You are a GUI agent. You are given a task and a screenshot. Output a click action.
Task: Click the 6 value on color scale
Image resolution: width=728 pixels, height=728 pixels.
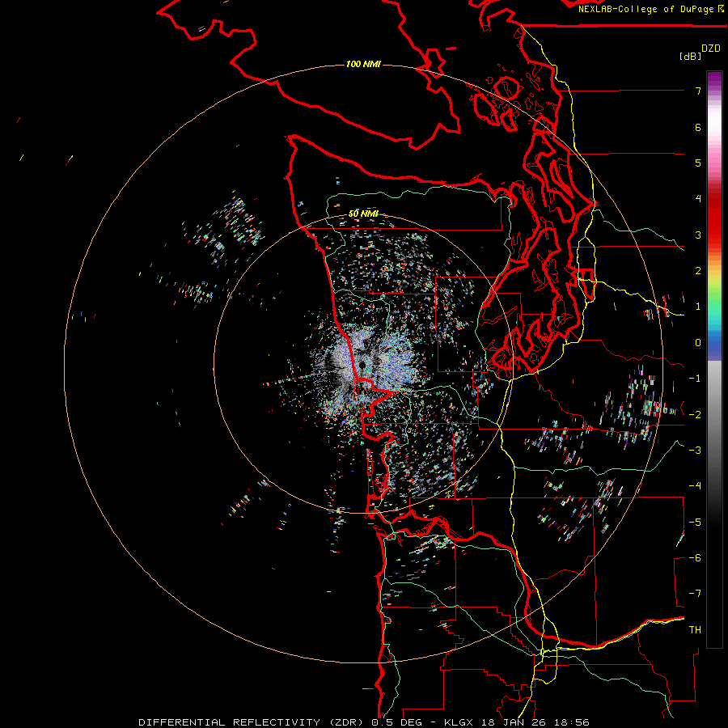point(698,127)
